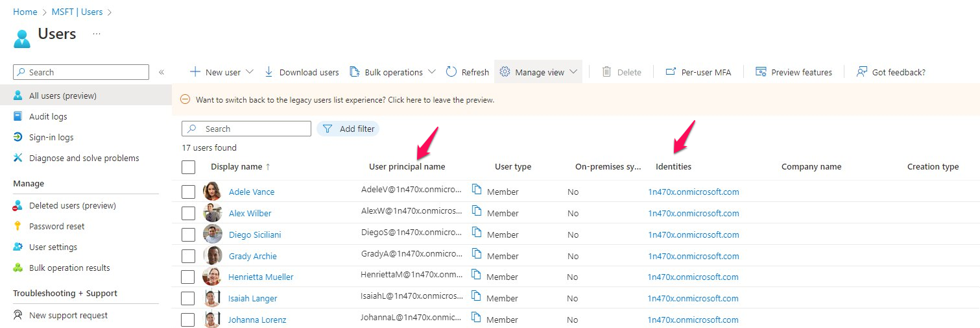Viewport: 980px width, 328px height.
Task: Expand the New user dropdown
Action: [249, 72]
